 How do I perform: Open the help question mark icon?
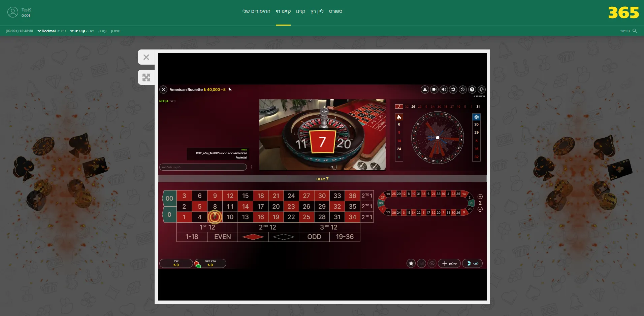coord(472,90)
